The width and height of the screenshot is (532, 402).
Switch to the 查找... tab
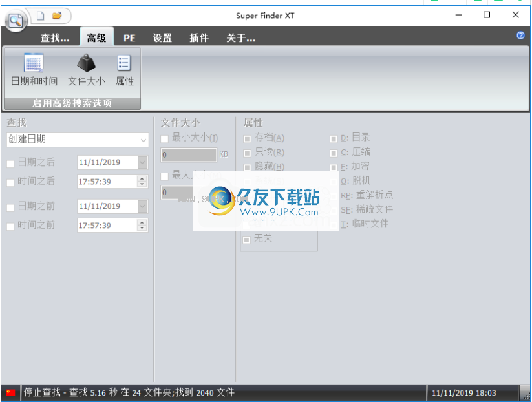click(55, 37)
